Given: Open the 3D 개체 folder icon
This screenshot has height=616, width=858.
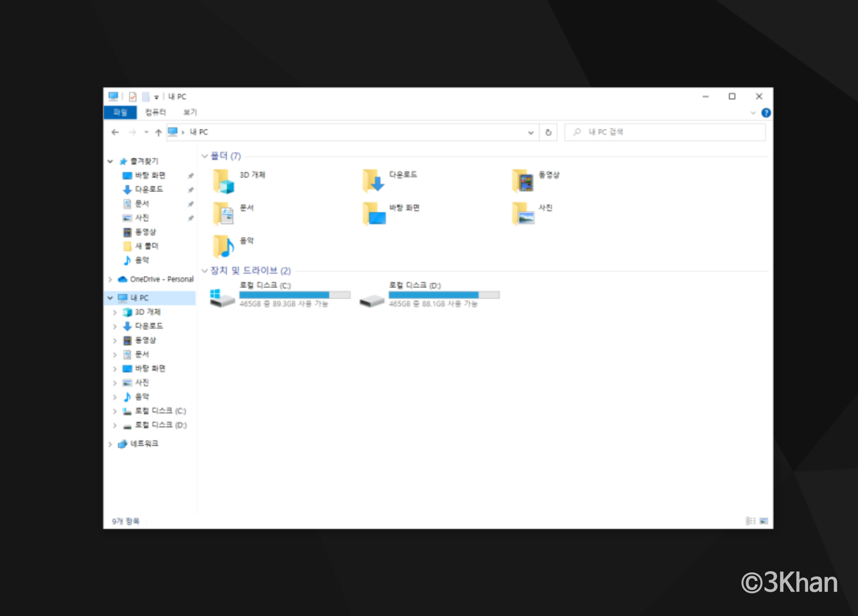Looking at the screenshot, I should [x=223, y=181].
